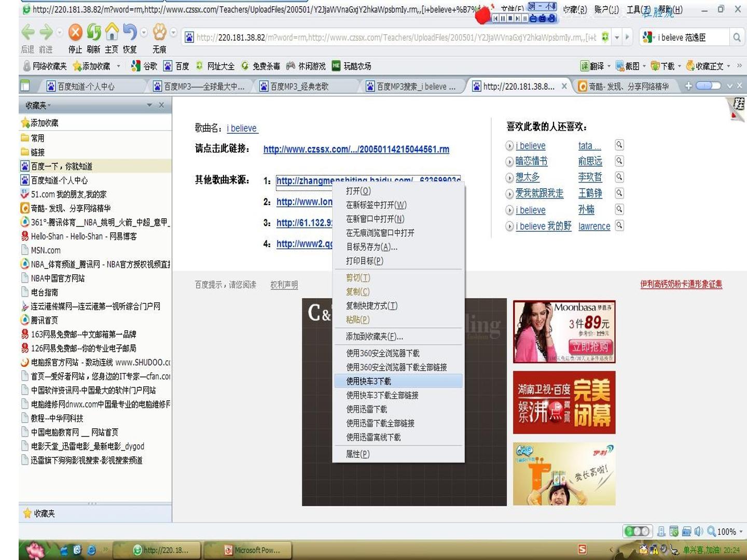Click the play icon beside 爱我就跟我走
This screenshot has height=560, width=747.
click(509, 194)
